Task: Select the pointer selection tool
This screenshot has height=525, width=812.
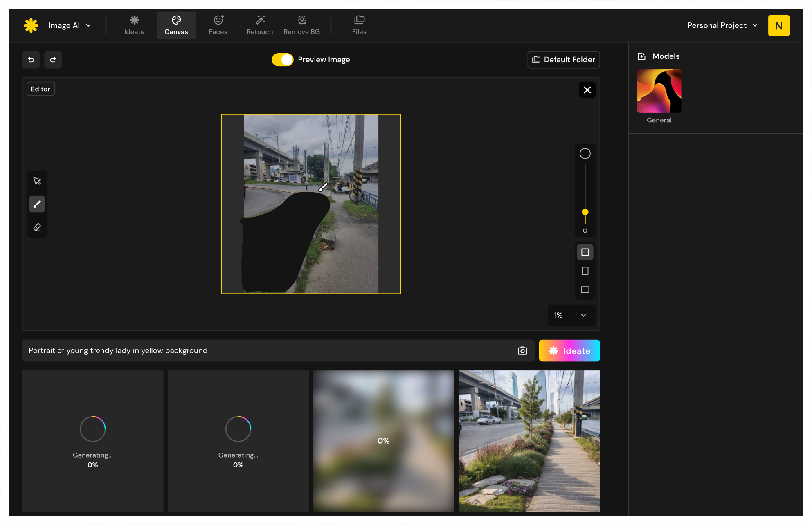Action: coord(37,181)
